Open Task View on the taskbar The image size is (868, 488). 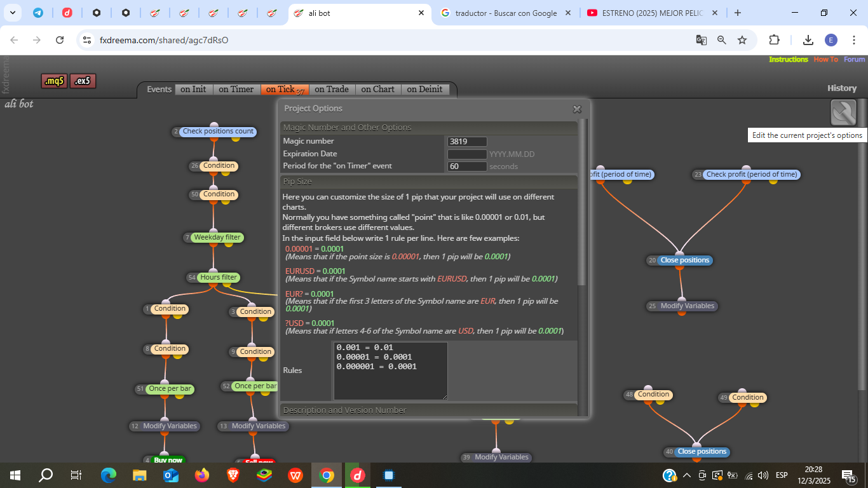[76, 475]
